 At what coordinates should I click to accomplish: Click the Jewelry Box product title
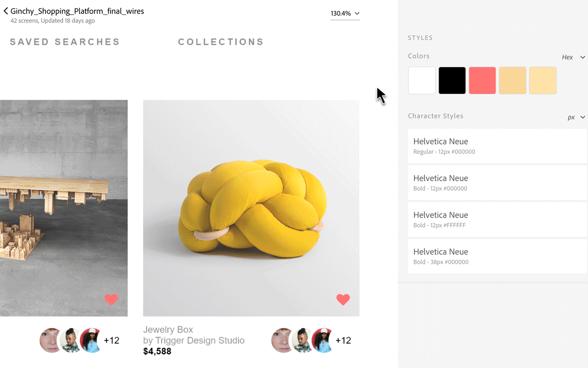pos(168,330)
